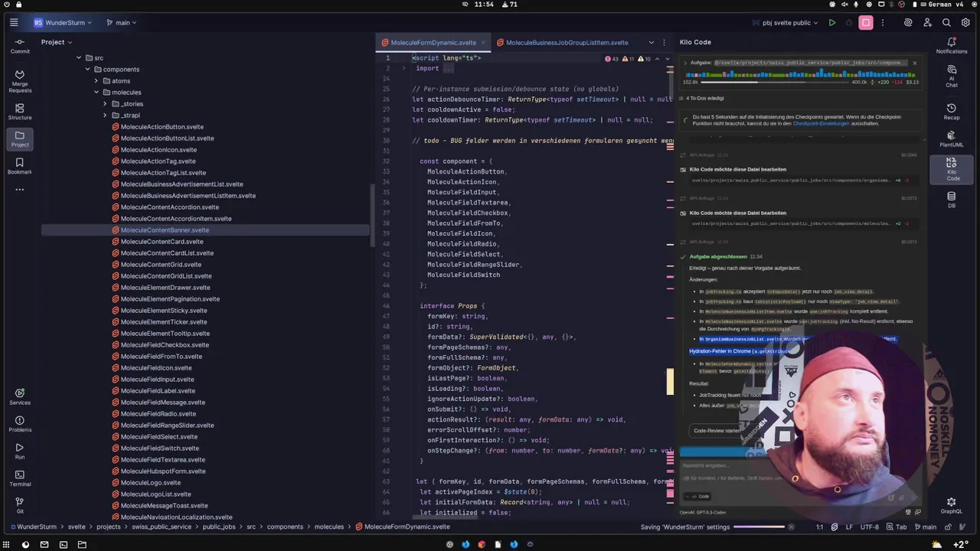This screenshot has height=551, width=980.
Task: Open the main hamburger menu
Action: point(14,23)
